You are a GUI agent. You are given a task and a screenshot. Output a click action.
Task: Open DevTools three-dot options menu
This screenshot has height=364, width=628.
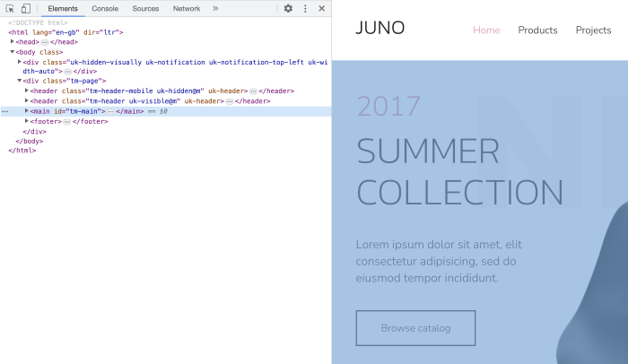pyautogui.click(x=305, y=8)
